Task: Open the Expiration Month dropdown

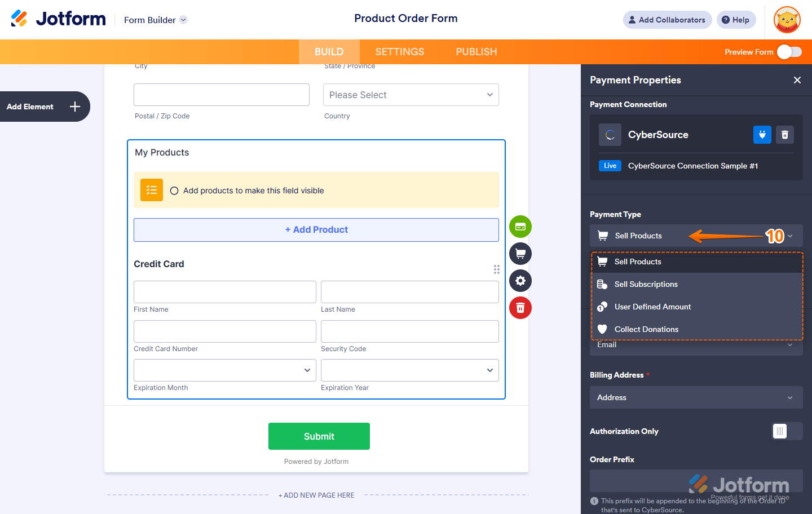Action: pyautogui.click(x=225, y=370)
